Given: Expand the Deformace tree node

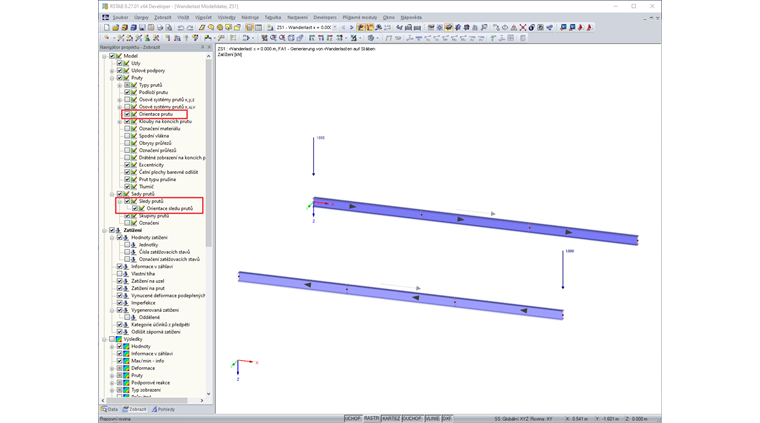Looking at the screenshot, I should point(112,369).
